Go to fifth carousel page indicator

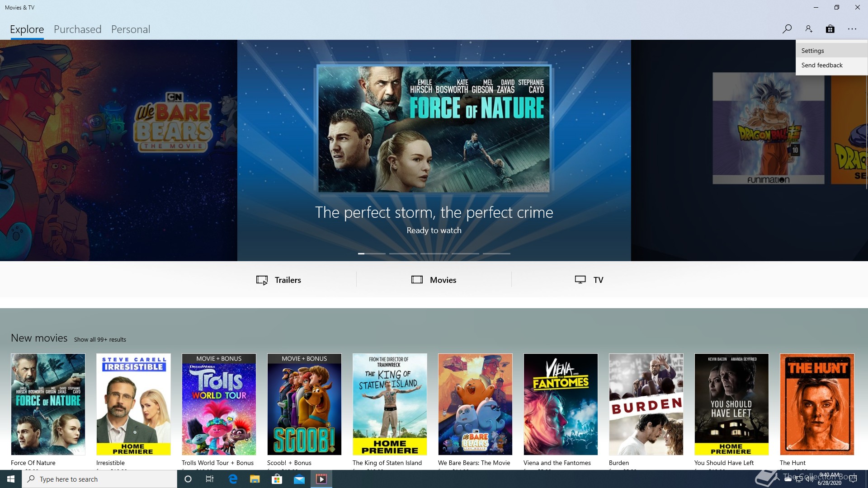point(496,253)
